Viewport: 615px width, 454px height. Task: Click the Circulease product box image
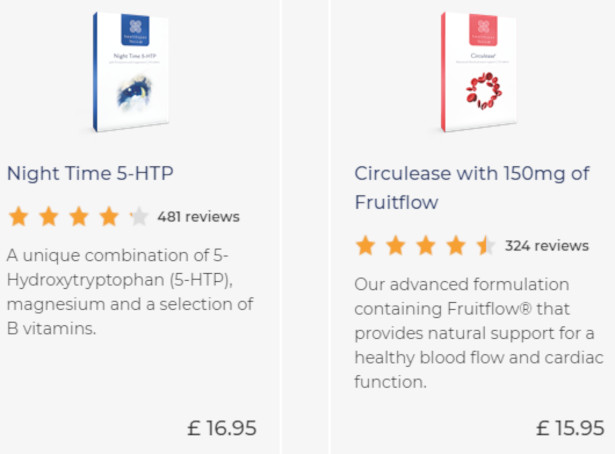click(x=486, y=72)
